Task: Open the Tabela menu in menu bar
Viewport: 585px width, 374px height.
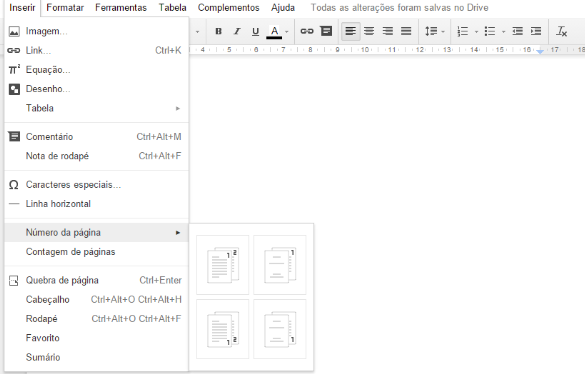Action: pos(172,8)
